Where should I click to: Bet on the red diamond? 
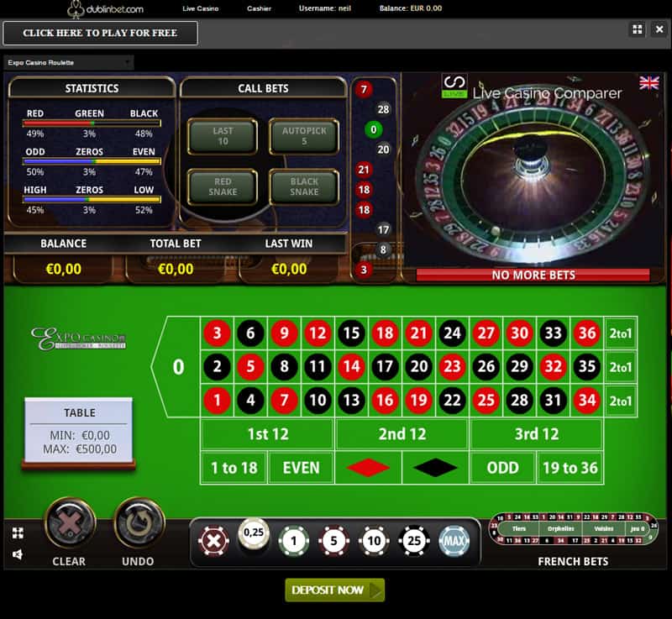click(368, 468)
